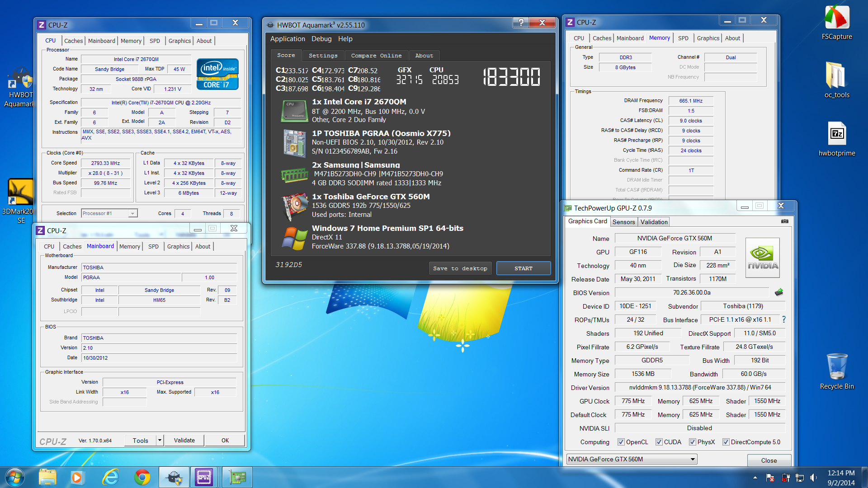Image resolution: width=868 pixels, height=488 pixels.
Task: Show hidden tray icons arrow
Action: tap(755, 478)
